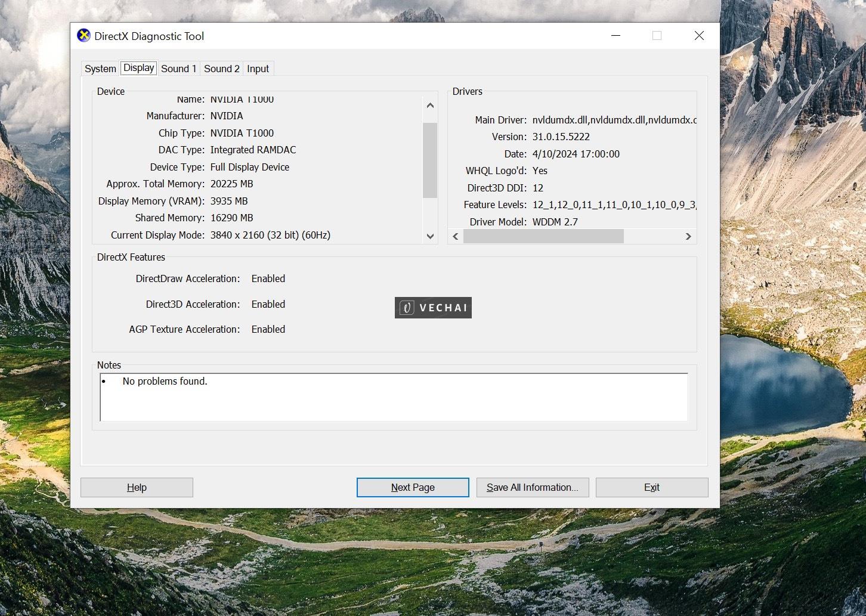This screenshot has height=616, width=866.
Task: Click DirectDraw Acceleration Enabled value
Action: click(268, 278)
